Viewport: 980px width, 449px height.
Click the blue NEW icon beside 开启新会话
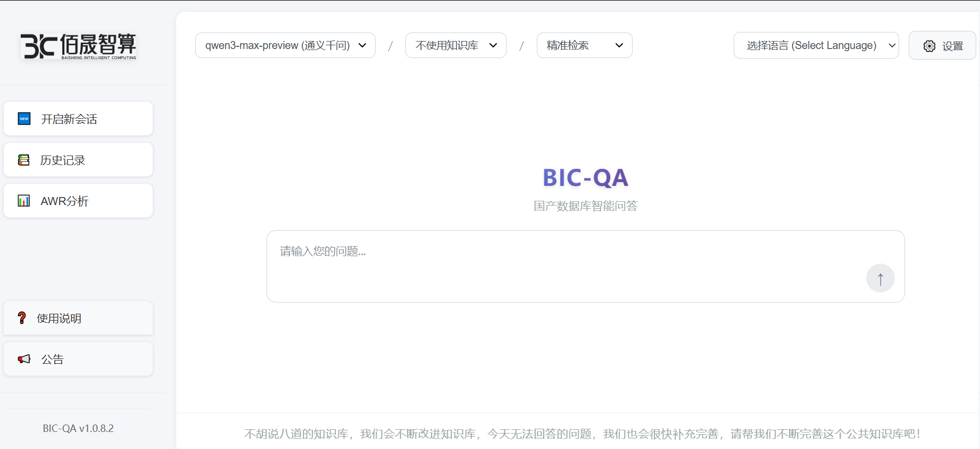point(24,119)
